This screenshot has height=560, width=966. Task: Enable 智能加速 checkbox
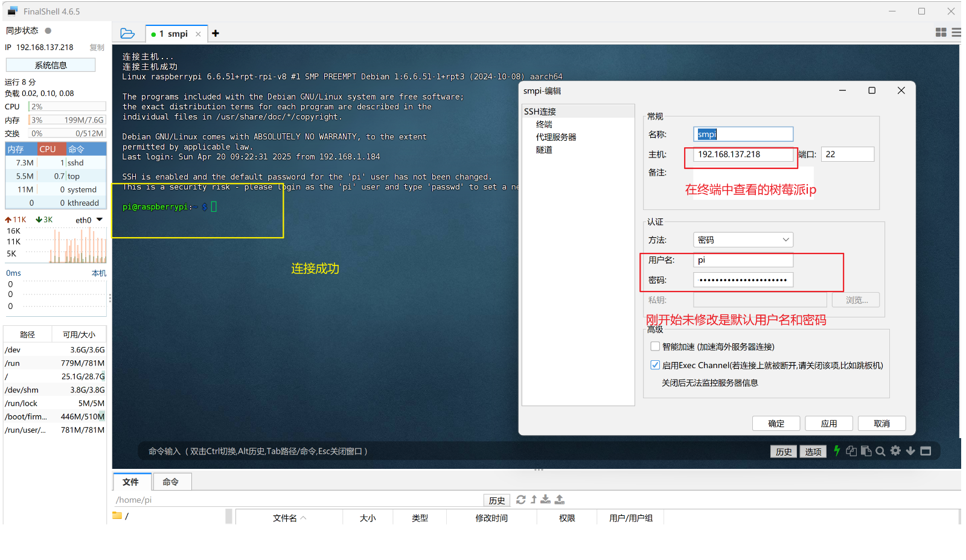pyautogui.click(x=655, y=346)
